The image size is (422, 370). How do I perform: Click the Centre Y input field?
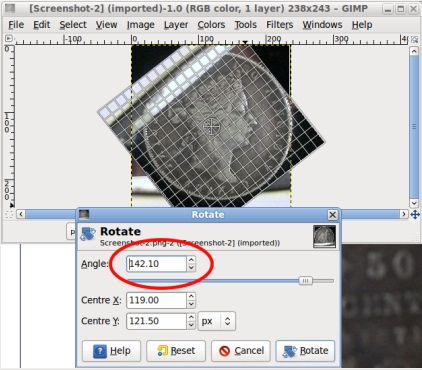(156, 321)
